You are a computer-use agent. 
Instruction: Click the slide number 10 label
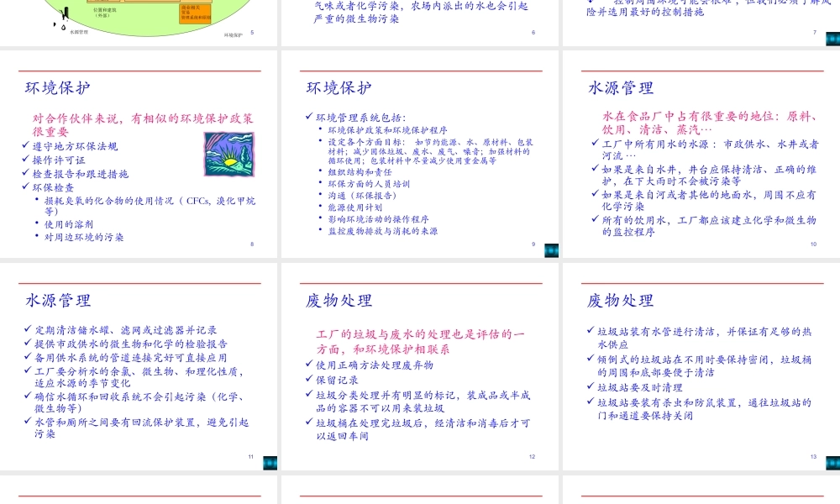[813, 244]
